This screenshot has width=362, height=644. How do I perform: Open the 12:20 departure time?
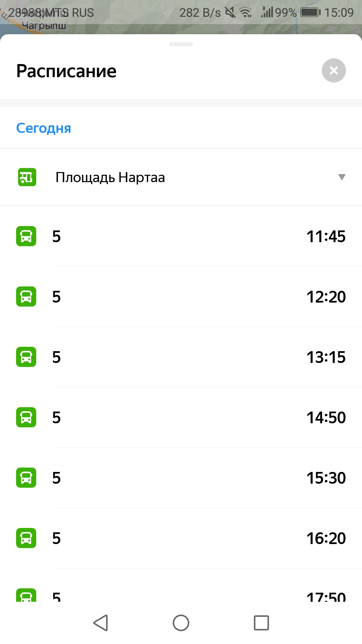[x=326, y=297]
